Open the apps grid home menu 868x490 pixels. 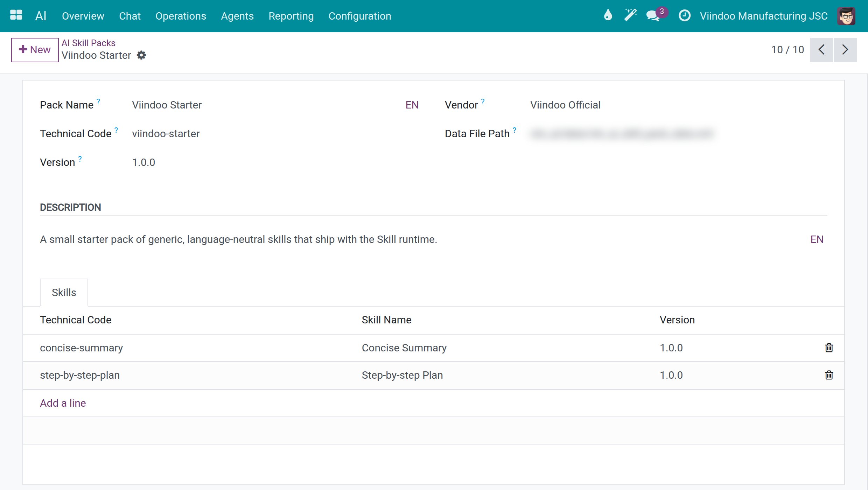click(16, 15)
